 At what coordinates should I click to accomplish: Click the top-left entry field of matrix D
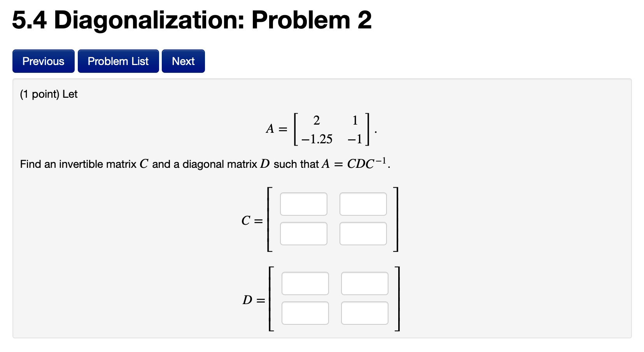(x=305, y=283)
